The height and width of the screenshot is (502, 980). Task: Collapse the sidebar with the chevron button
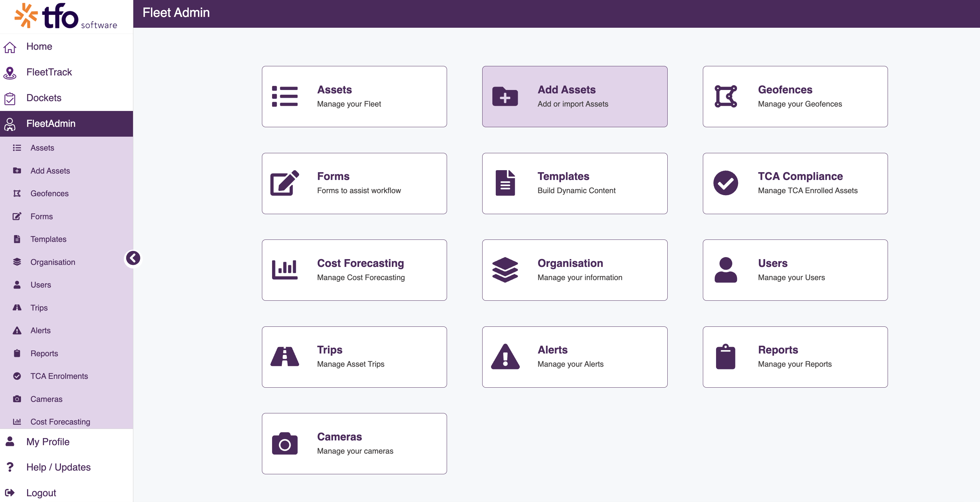coord(133,258)
